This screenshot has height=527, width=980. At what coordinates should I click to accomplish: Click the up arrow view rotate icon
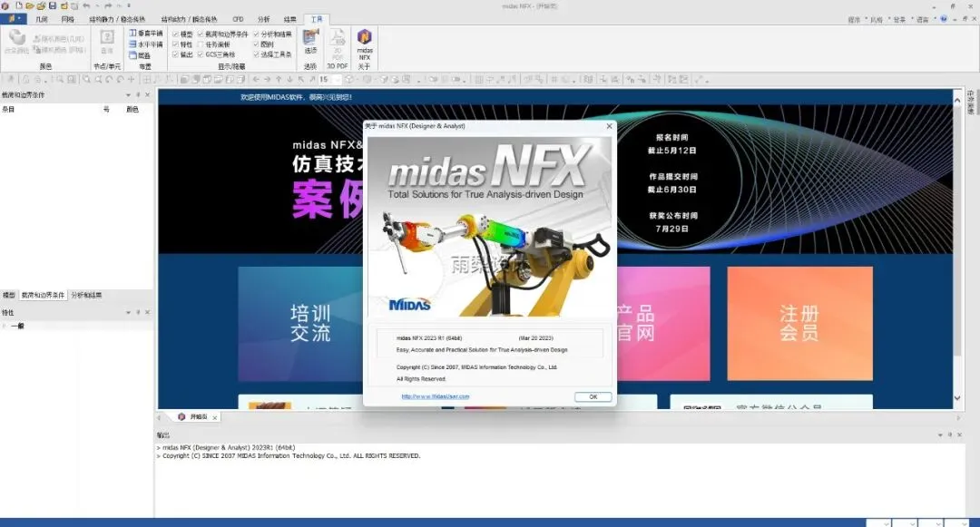[279, 79]
